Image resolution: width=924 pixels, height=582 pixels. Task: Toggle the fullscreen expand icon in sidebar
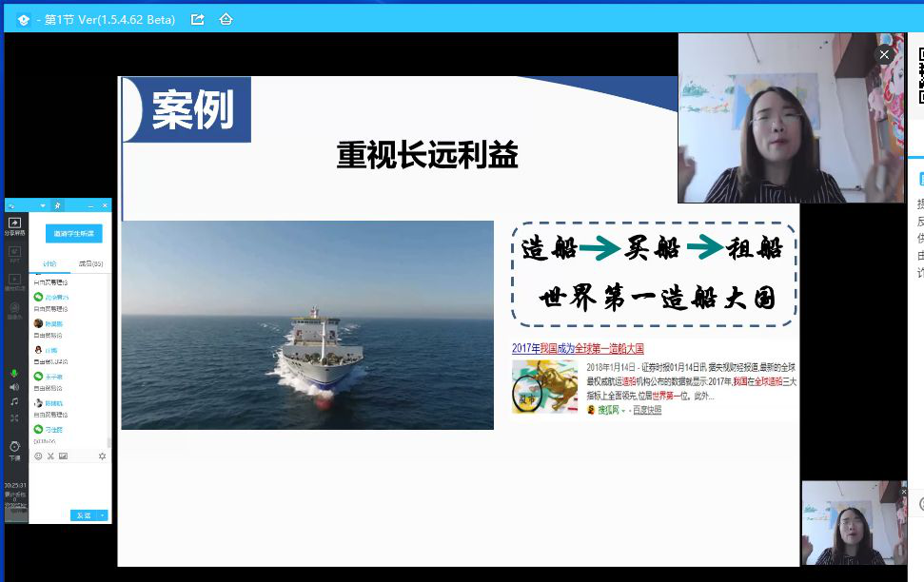pyautogui.click(x=14, y=417)
